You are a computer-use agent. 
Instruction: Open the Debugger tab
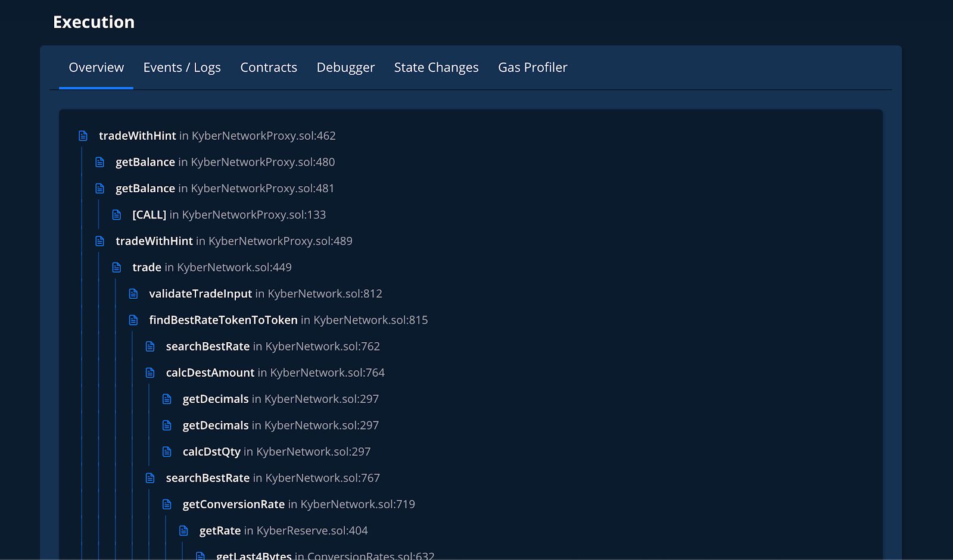tap(345, 68)
